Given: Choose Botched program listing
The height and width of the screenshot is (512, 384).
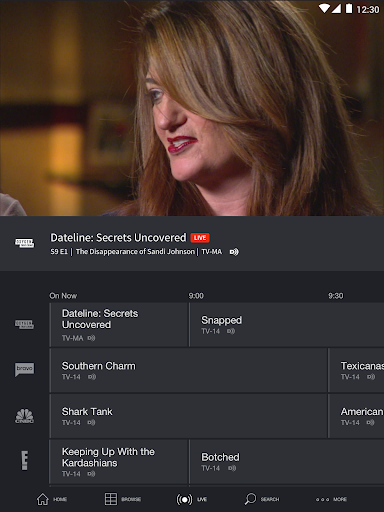Looking at the screenshot, I should [287, 461].
